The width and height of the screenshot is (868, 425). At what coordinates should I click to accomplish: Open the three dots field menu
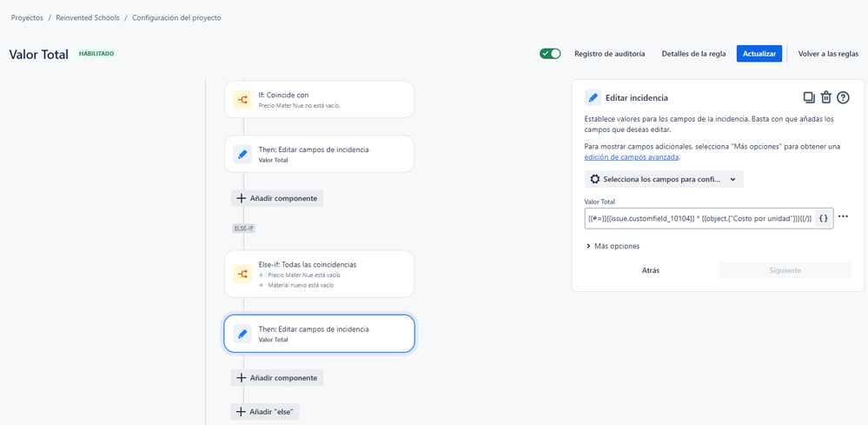click(x=843, y=217)
